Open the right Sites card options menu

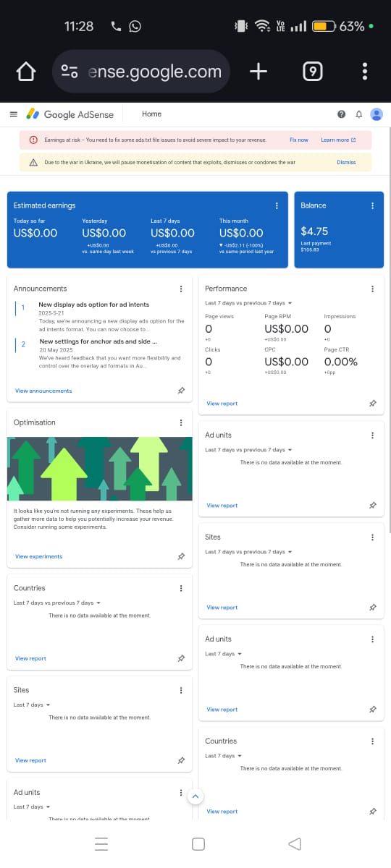(372, 537)
